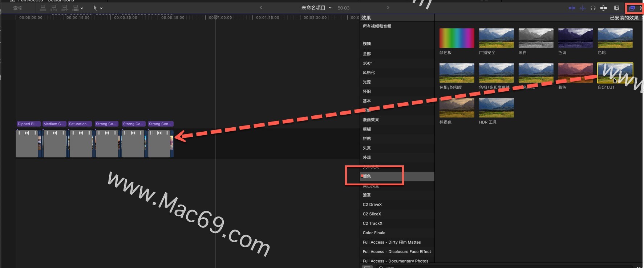Select Full Access - Dirty Film Mattes
644x268 pixels.
[x=397, y=242]
